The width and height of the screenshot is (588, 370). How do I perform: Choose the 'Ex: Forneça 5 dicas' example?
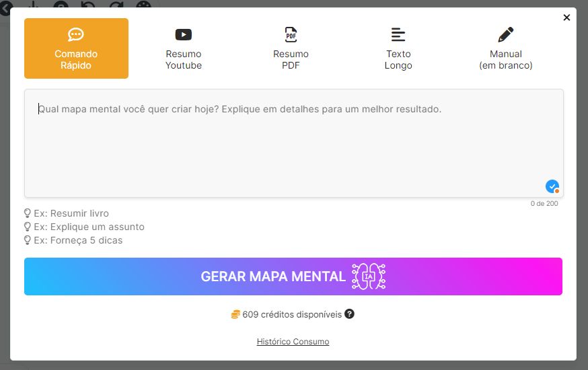click(x=73, y=240)
